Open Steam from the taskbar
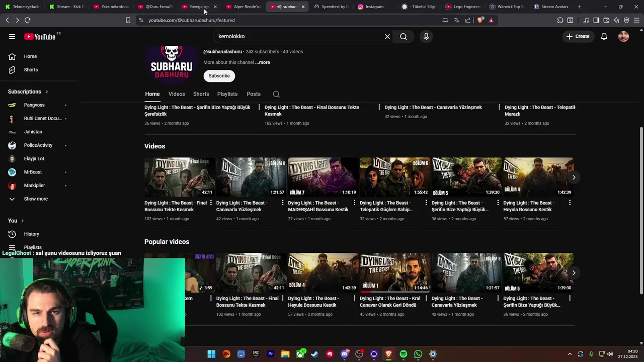This screenshot has width=644, height=362. [x=315, y=354]
